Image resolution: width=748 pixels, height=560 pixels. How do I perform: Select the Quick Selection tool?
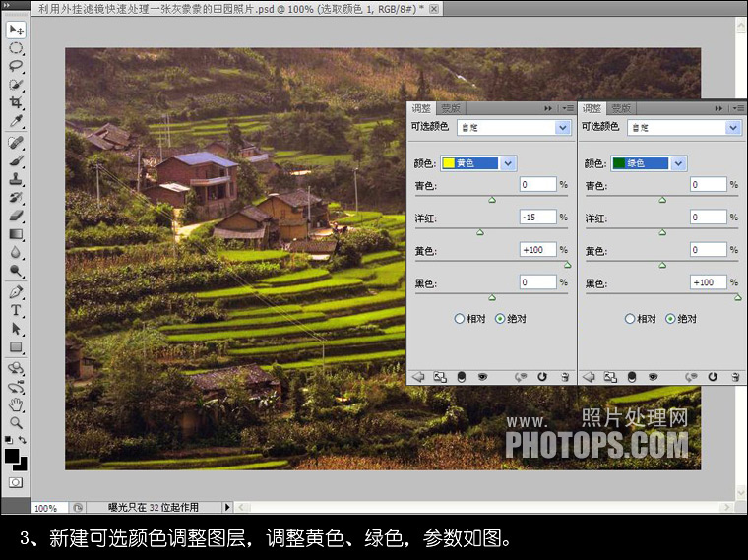16,85
